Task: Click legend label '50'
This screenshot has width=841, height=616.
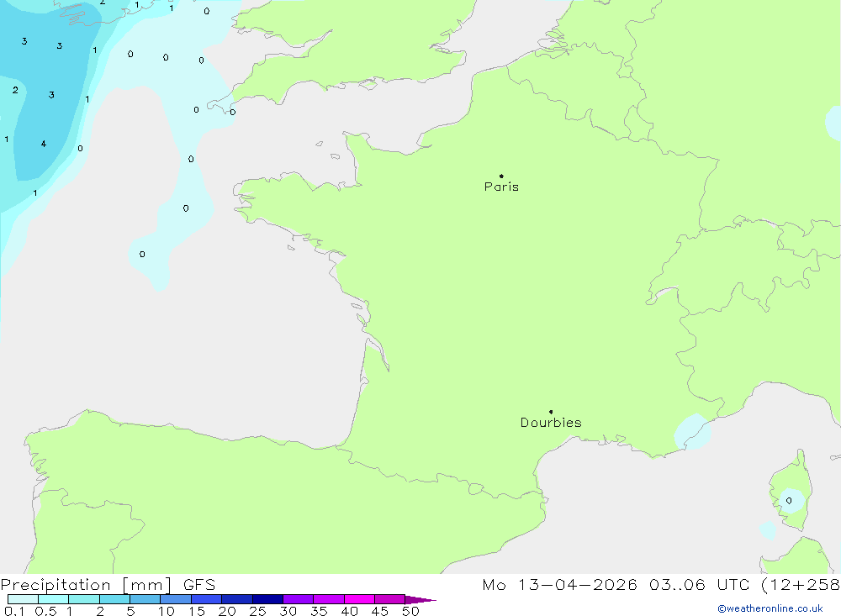Action: (x=411, y=611)
